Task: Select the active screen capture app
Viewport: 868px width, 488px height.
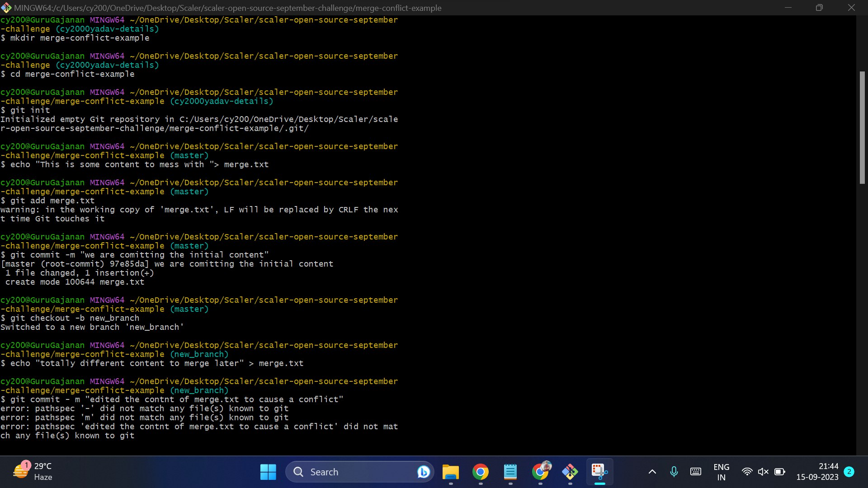Action: (599, 471)
